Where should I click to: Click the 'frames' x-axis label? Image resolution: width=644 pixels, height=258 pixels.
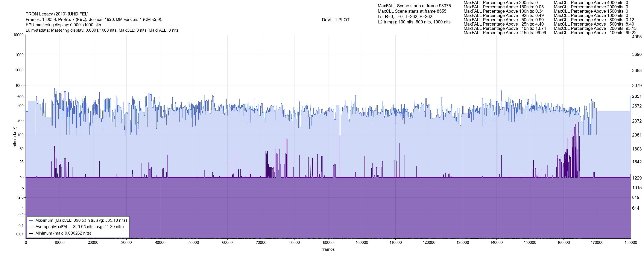328,249
